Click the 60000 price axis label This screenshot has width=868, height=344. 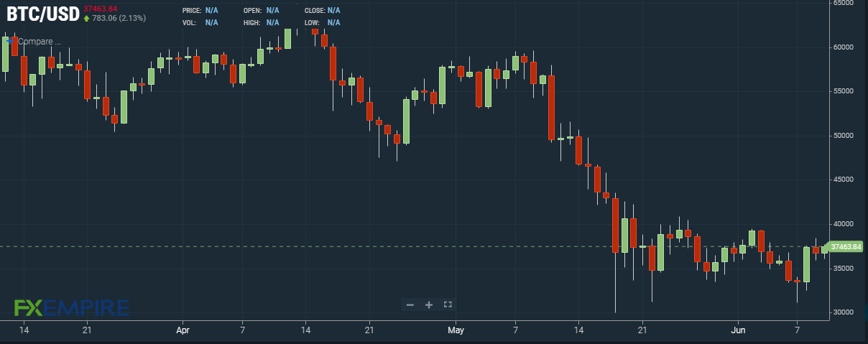point(843,47)
